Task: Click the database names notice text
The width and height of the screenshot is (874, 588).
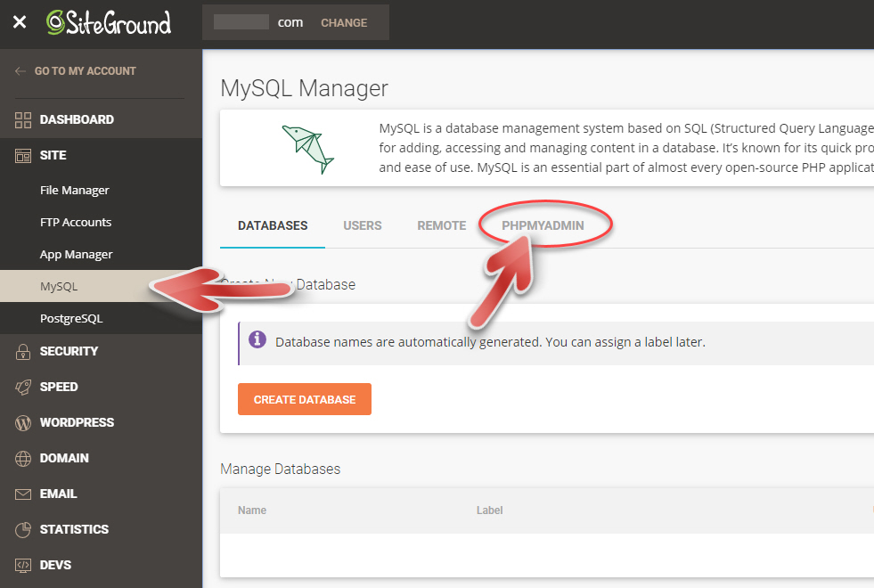Action: 490,341
